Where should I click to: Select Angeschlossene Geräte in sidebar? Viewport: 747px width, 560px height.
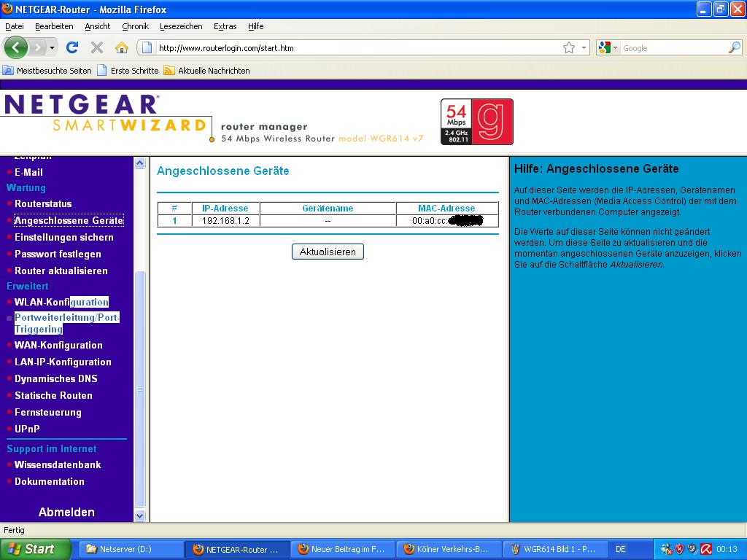(x=69, y=220)
